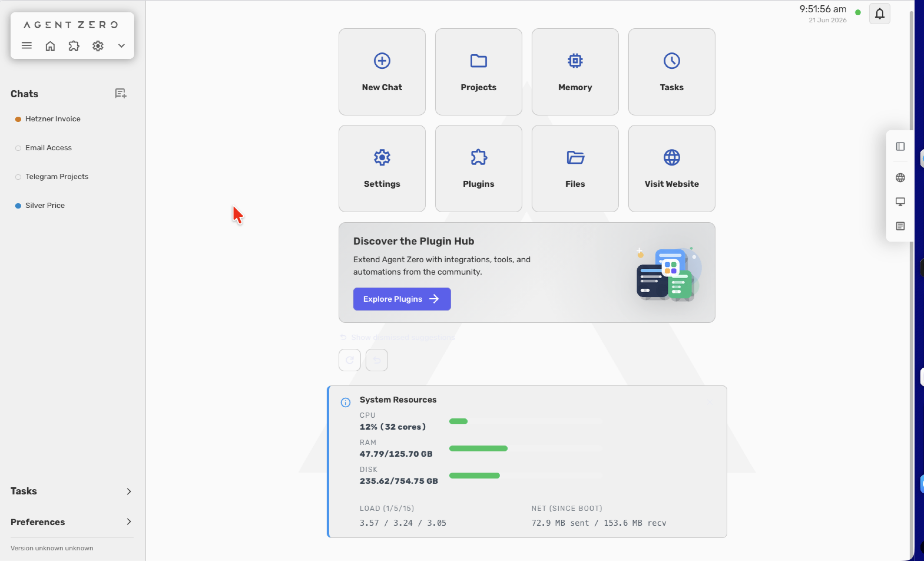This screenshot has width=924, height=561.
Task: Toggle the side panel layout icon
Action: [900, 146]
